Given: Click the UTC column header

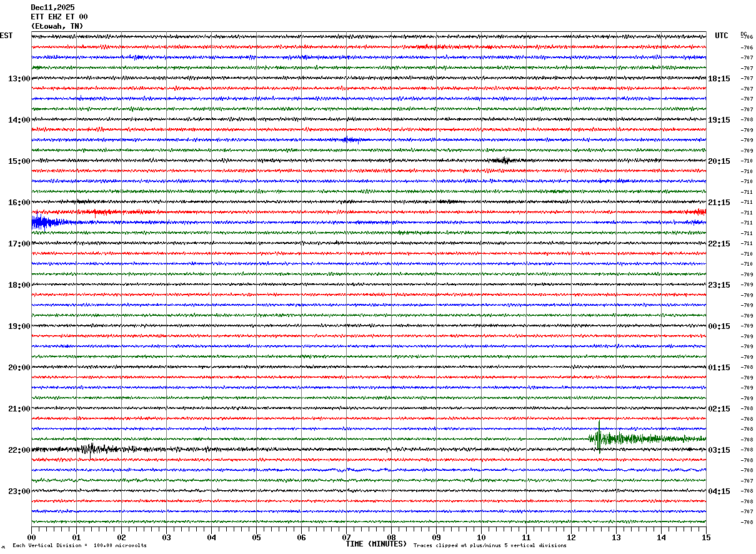Looking at the screenshot, I should pos(722,36).
